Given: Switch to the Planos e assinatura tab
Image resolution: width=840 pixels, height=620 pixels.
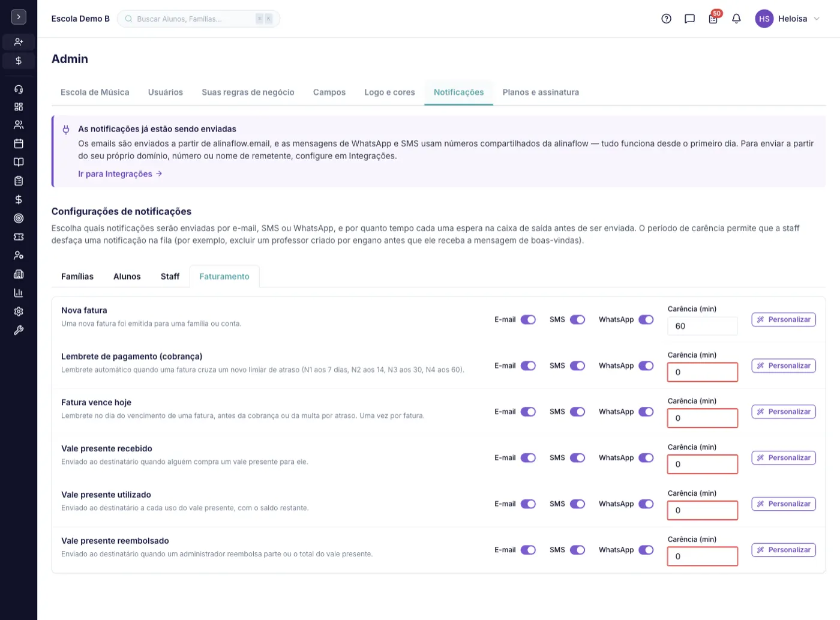Looking at the screenshot, I should tap(541, 92).
